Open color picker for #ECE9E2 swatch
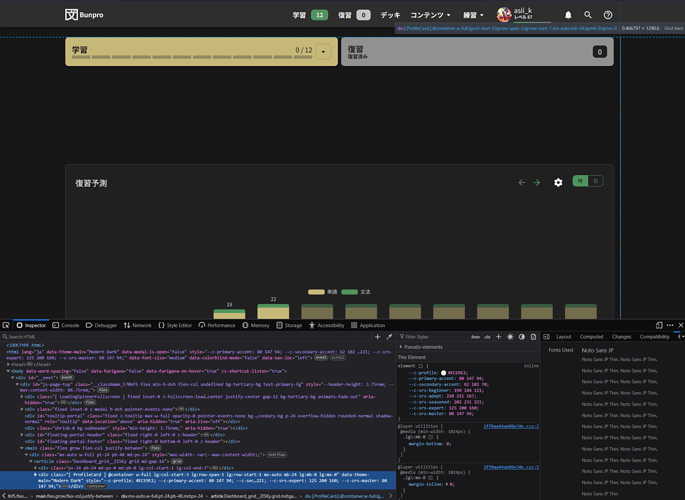The image size is (685, 500). pos(443,373)
